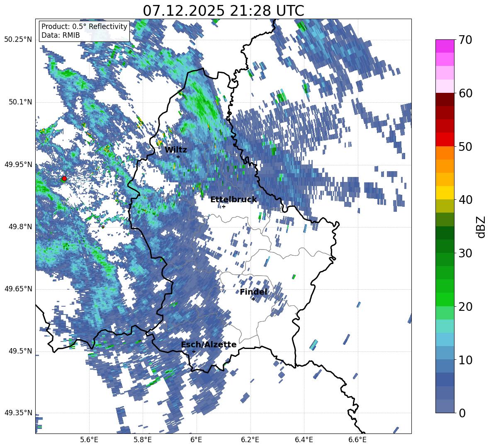The width and height of the screenshot is (491, 448).
Task: Click the Esch/Alzette station cross marker
Action: [194, 351]
